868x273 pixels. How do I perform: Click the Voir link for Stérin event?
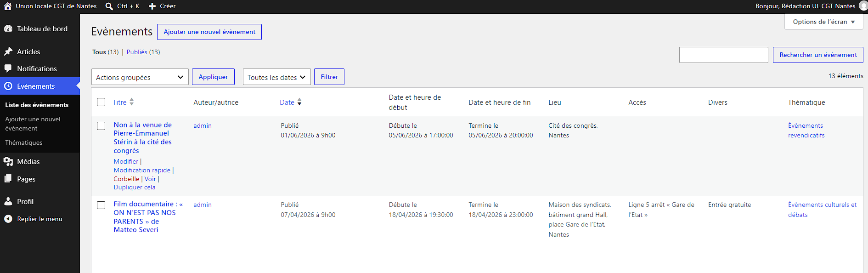click(x=150, y=179)
